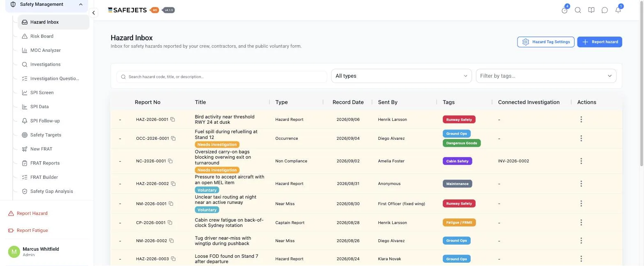Open actions menu for open MEL item row
The height and width of the screenshot is (266, 644).
pos(581,184)
